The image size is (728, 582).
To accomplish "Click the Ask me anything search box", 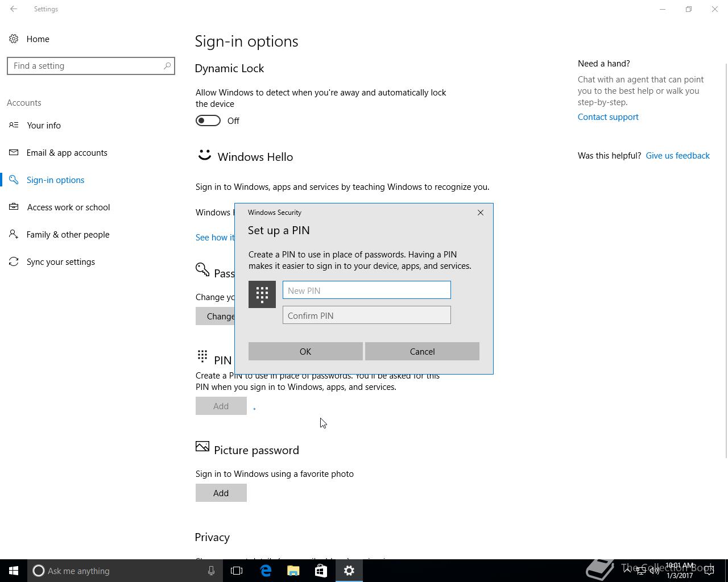I will click(125, 571).
